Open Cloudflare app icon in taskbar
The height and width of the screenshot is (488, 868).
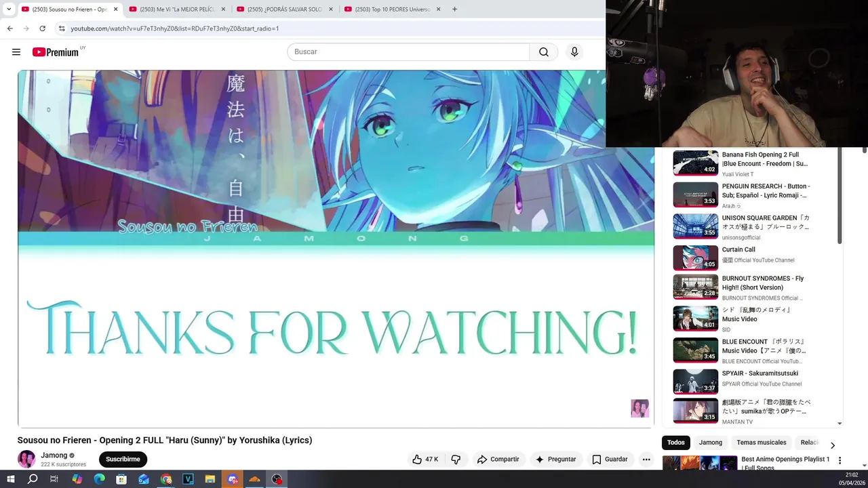pos(254,479)
